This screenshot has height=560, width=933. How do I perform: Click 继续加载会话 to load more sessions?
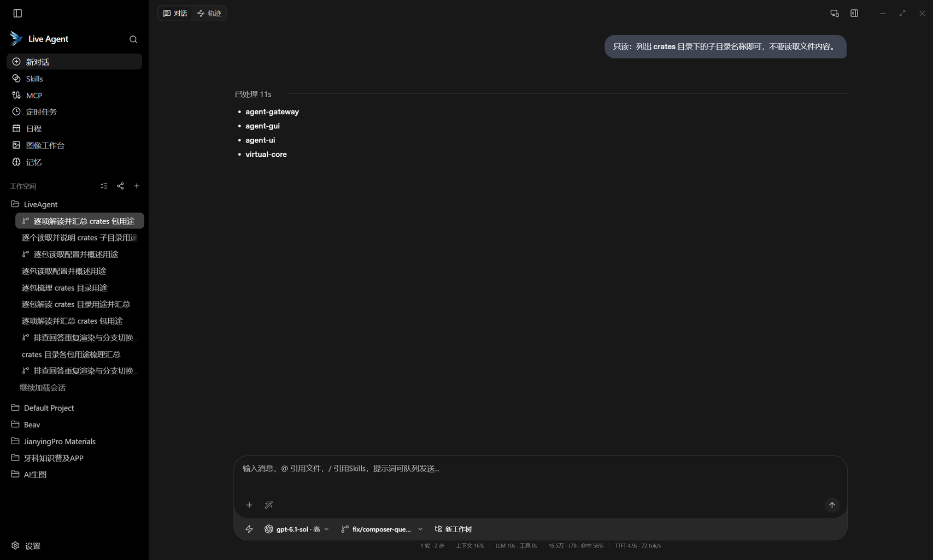pyautogui.click(x=43, y=387)
